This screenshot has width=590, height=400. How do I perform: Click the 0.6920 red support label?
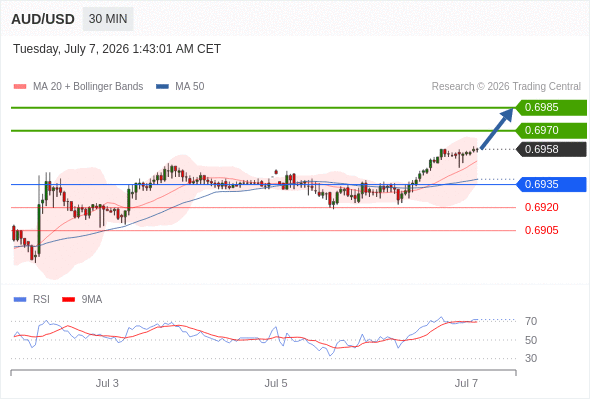coord(541,207)
